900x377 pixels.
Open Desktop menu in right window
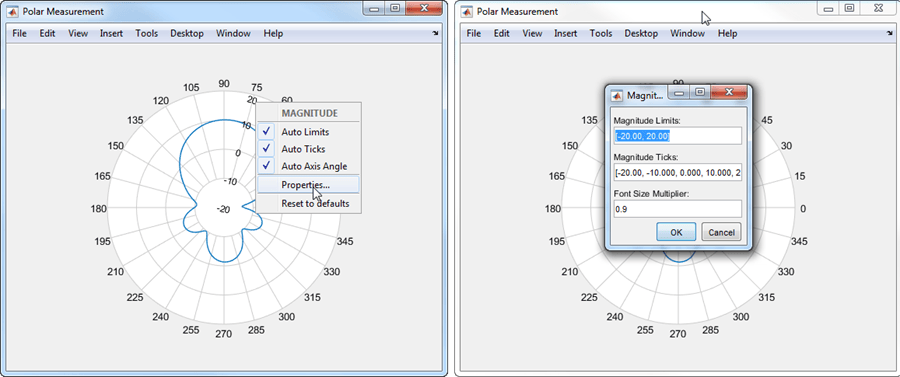641,33
